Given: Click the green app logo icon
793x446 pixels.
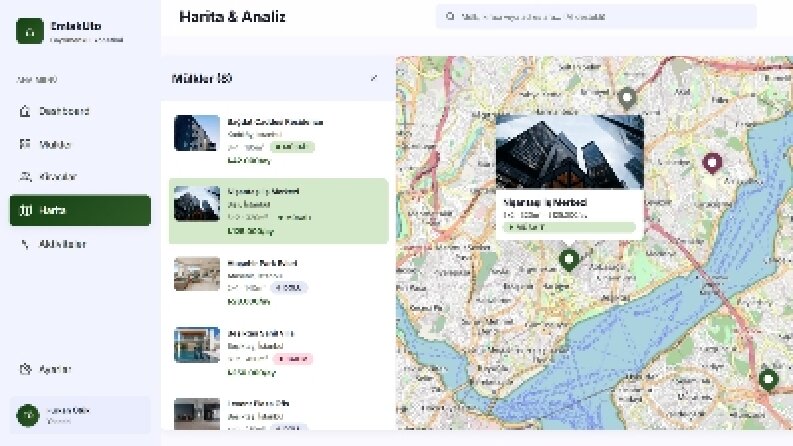Looking at the screenshot, I should [x=30, y=31].
